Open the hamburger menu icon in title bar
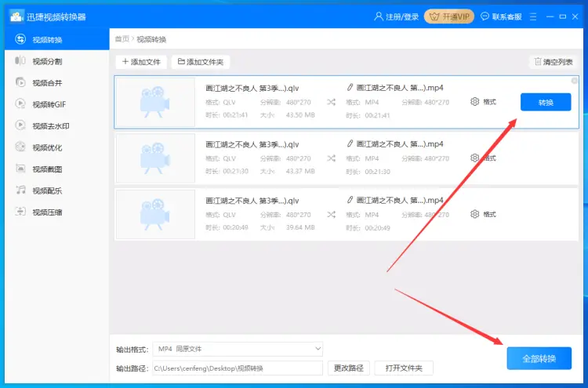The image size is (588, 388). 533,16
